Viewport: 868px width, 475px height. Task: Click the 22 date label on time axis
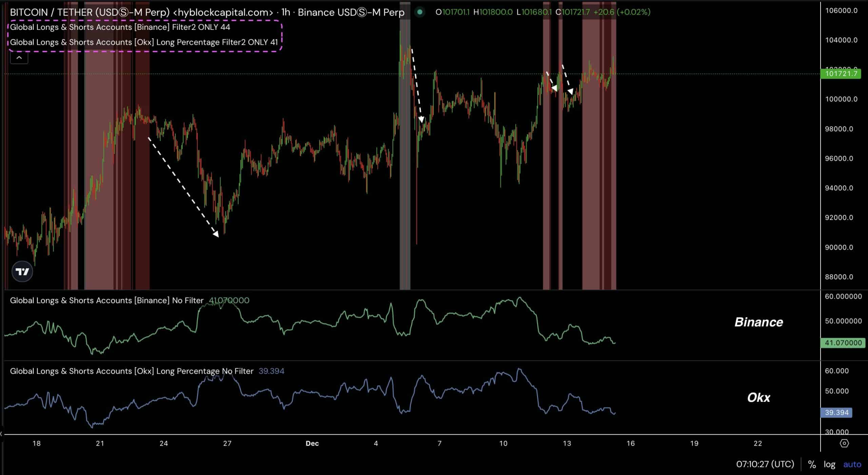757,443
